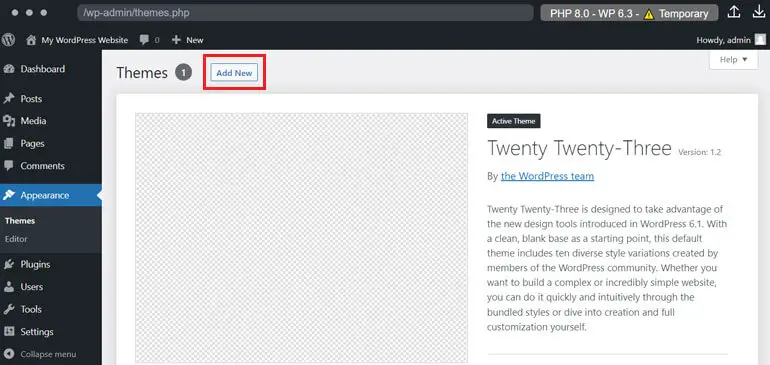The image size is (770, 365).
Task: Open the WordPress team author link
Action: coord(548,176)
